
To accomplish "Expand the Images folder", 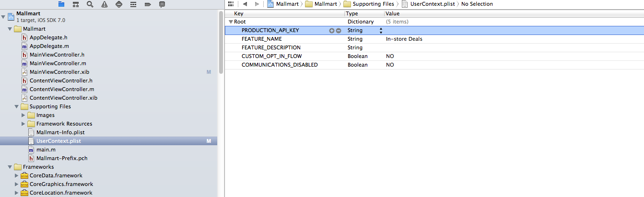I will tap(23, 115).
